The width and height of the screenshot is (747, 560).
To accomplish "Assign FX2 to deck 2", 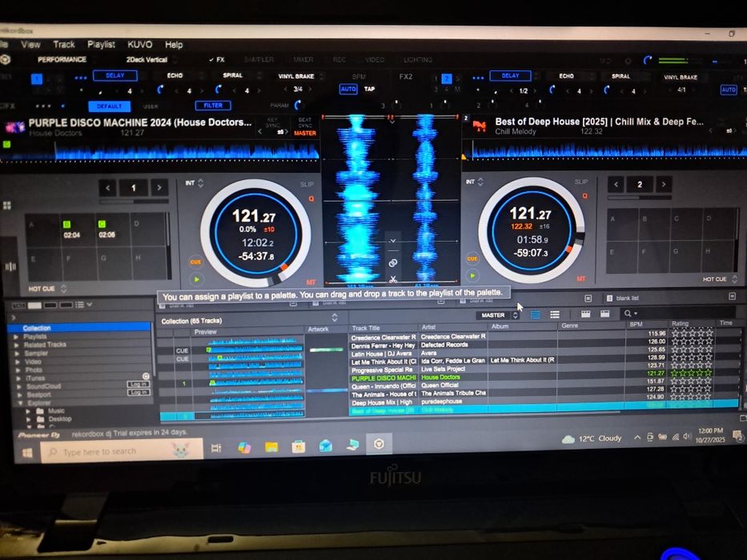I will (446, 78).
